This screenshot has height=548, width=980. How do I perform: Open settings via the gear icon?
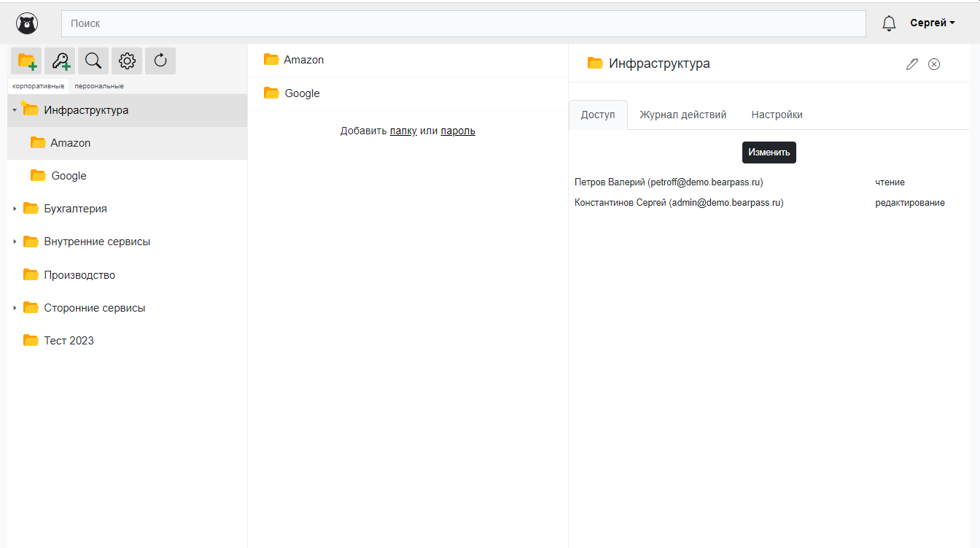point(127,61)
